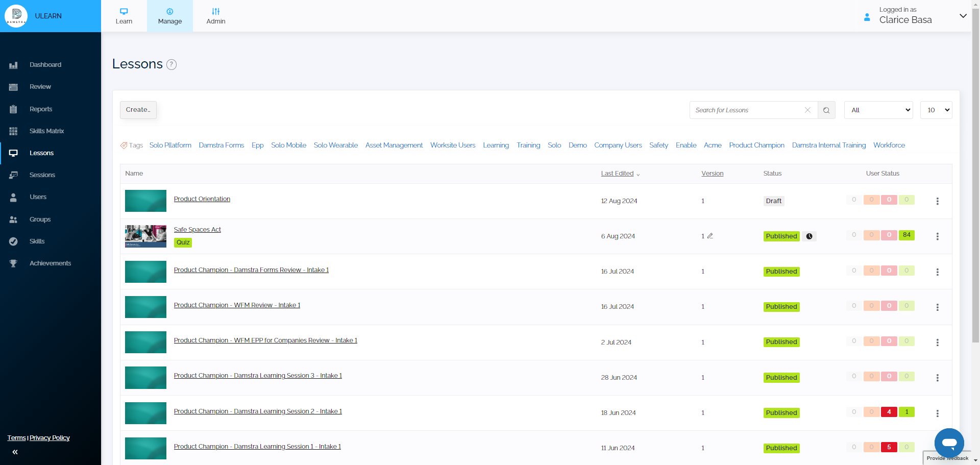Click the edit pencil on Safe Spaces Act version

(710, 236)
